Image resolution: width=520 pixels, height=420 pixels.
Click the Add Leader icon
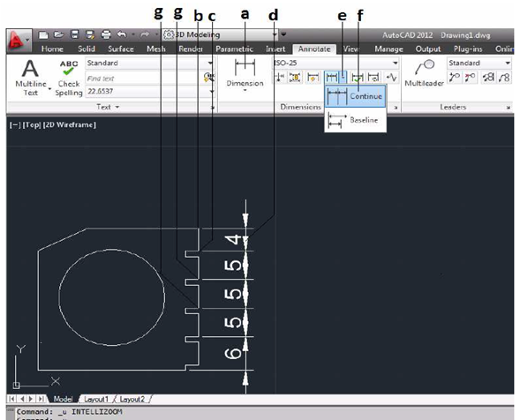(455, 78)
